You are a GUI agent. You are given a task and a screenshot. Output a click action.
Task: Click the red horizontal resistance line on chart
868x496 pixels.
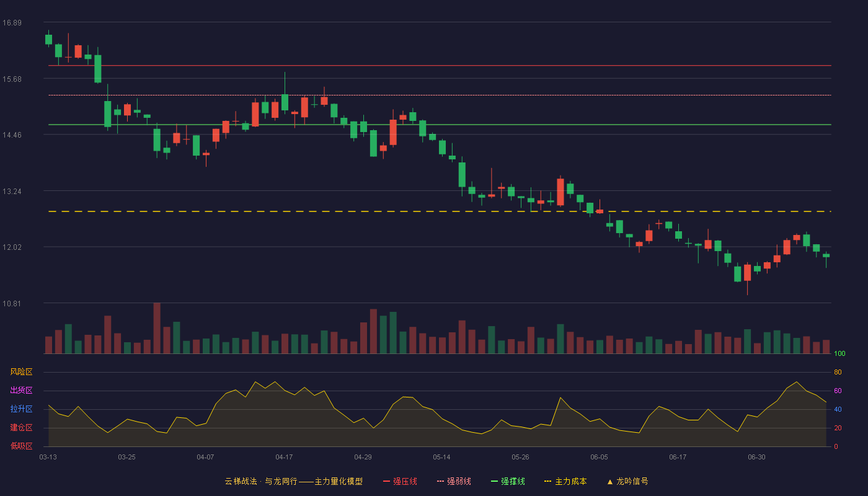click(x=440, y=65)
